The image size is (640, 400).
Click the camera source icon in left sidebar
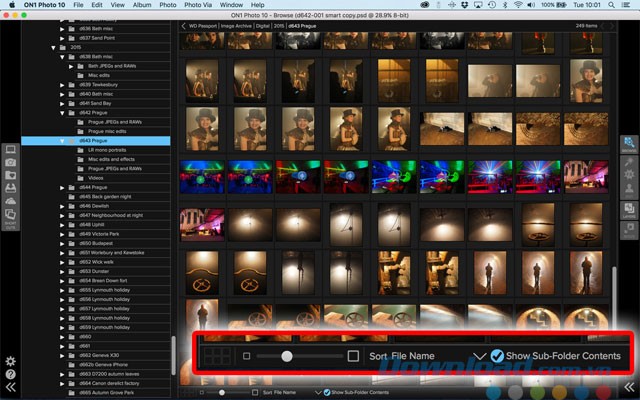click(10, 161)
